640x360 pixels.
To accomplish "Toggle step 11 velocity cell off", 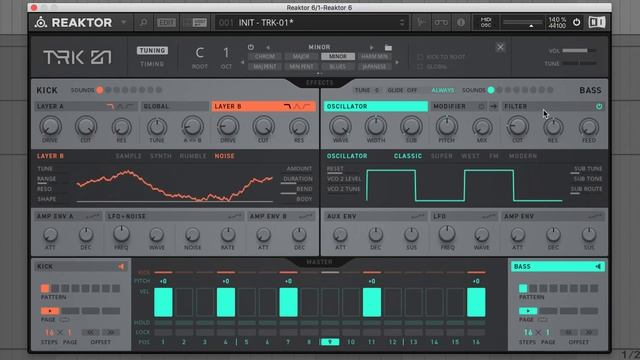I will click(x=372, y=302).
